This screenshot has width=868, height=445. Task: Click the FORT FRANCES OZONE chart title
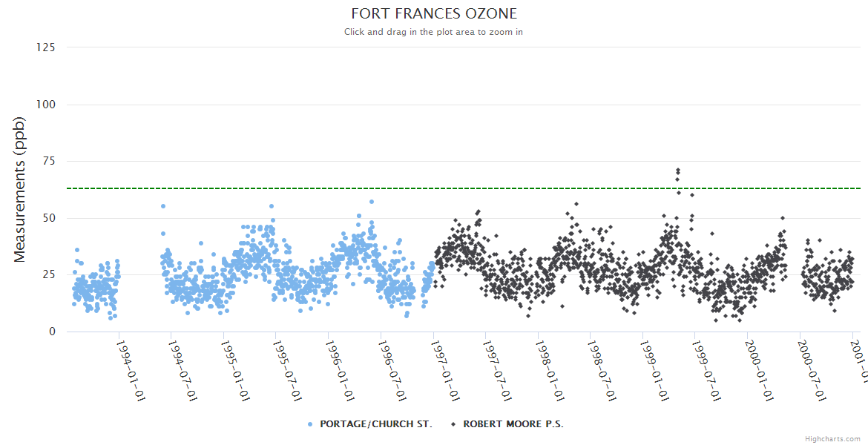[434, 14]
